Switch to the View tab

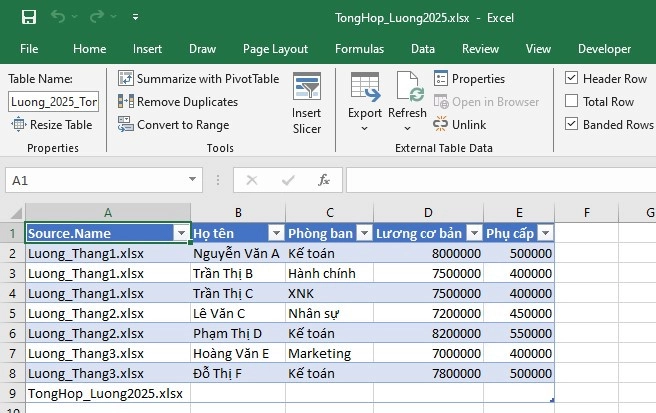pyautogui.click(x=538, y=49)
